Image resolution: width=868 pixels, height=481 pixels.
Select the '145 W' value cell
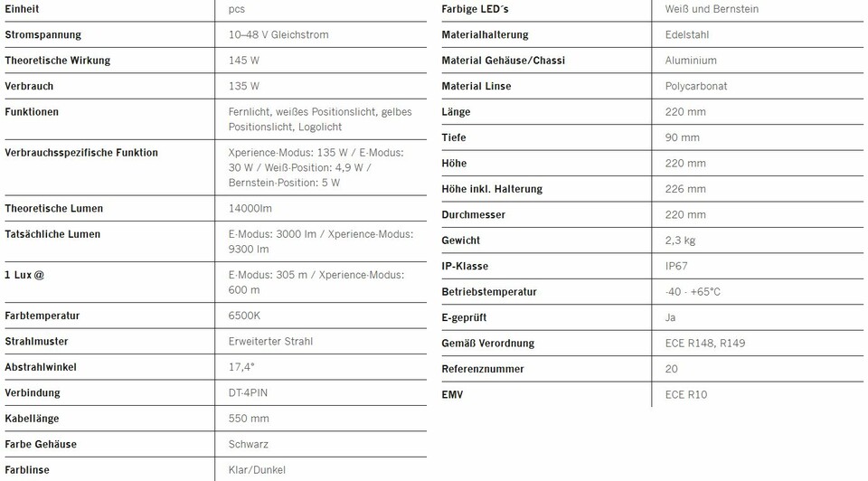pyautogui.click(x=244, y=61)
